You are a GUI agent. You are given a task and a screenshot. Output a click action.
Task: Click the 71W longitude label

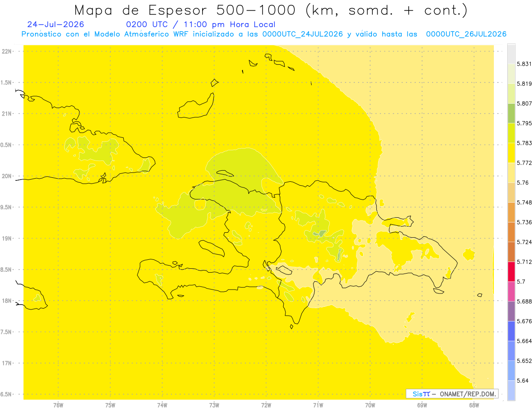click(x=318, y=405)
